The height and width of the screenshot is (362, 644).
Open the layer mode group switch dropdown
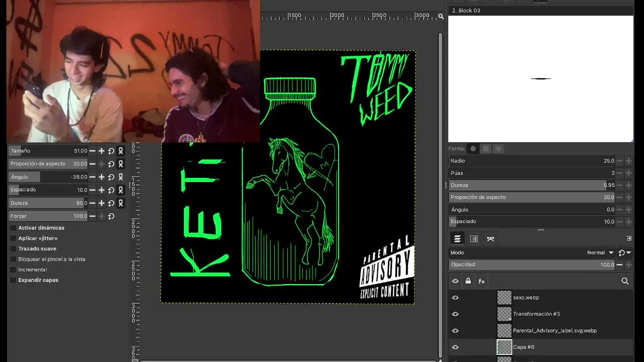[x=625, y=253]
